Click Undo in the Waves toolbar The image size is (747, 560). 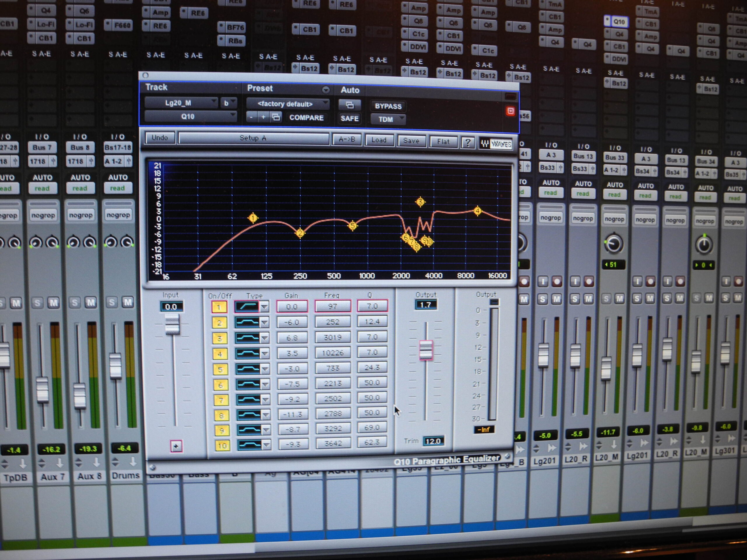(160, 137)
